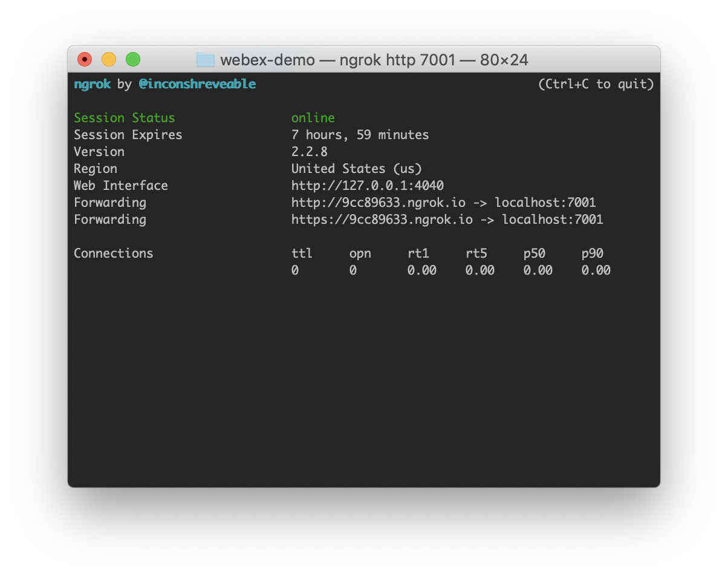The height and width of the screenshot is (577, 728).
Task: Click the '0.00' value under rt5
Action: pyautogui.click(x=480, y=270)
